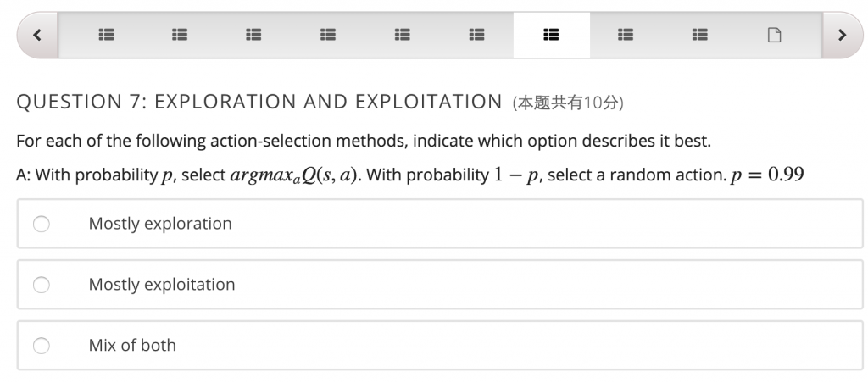The height and width of the screenshot is (383, 868).
Task: Jump to the fourth problem list icon
Action: pyautogui.click(x=328, y=36)
